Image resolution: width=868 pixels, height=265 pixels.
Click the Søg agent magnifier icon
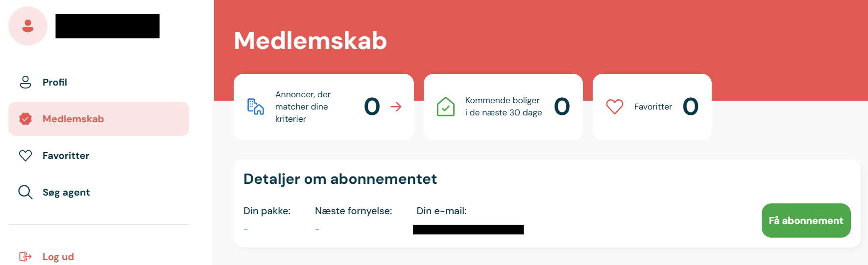click(x=25, y=192)
